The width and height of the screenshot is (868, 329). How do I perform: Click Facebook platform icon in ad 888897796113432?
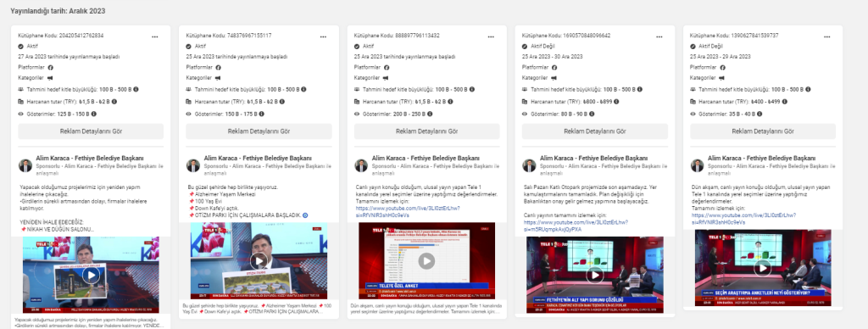pyautogui.click(x=387, y=67)
